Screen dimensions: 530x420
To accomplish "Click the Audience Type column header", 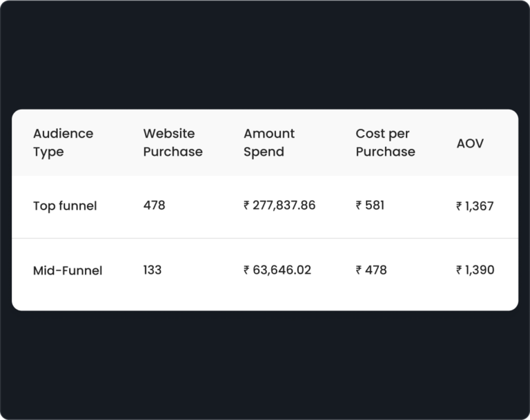I will [x=63, y=143].
